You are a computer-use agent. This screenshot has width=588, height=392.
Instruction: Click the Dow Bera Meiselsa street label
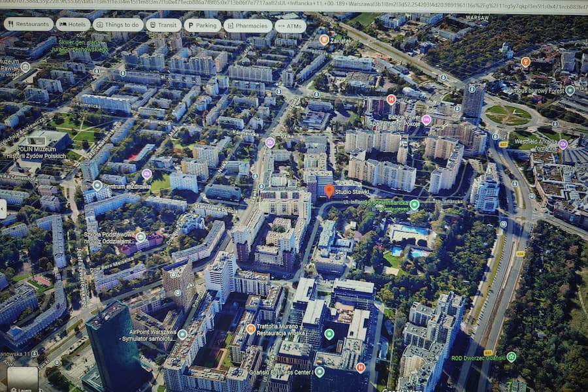(112, 265)
